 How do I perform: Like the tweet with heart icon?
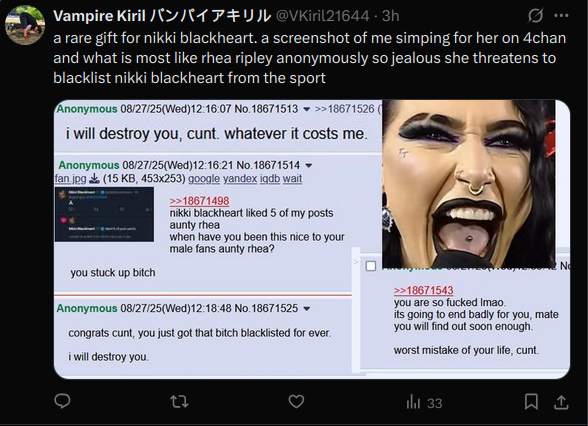click(x=296, y=402)
